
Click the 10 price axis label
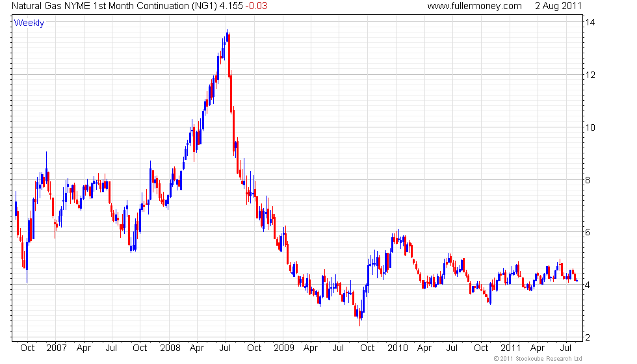(x=590, y=127)
